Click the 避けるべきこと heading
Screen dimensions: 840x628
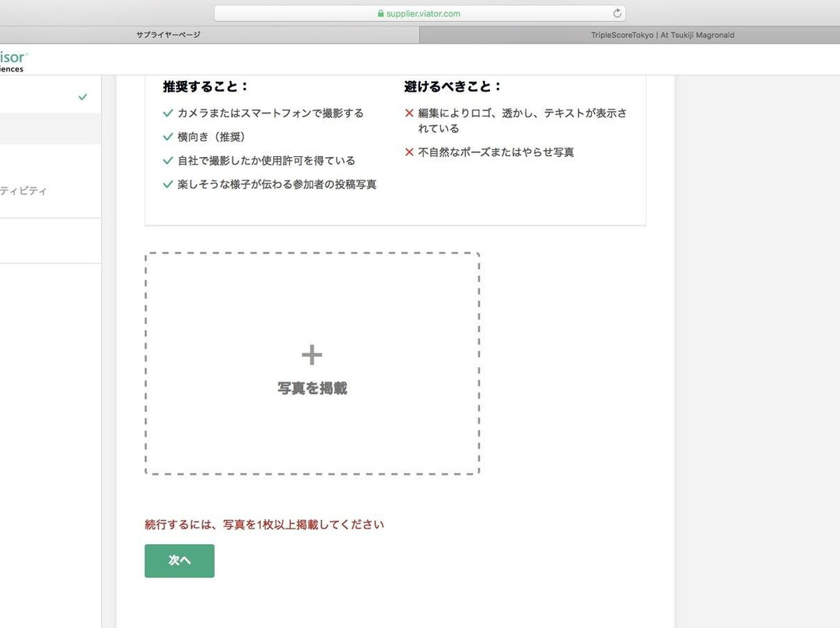coord(453,87)
